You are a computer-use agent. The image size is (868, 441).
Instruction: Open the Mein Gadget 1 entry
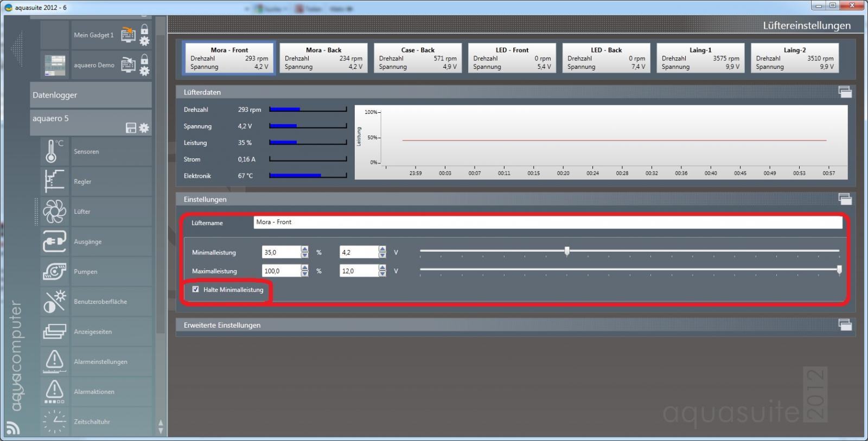pyautogui.click(x=94, y=35)
